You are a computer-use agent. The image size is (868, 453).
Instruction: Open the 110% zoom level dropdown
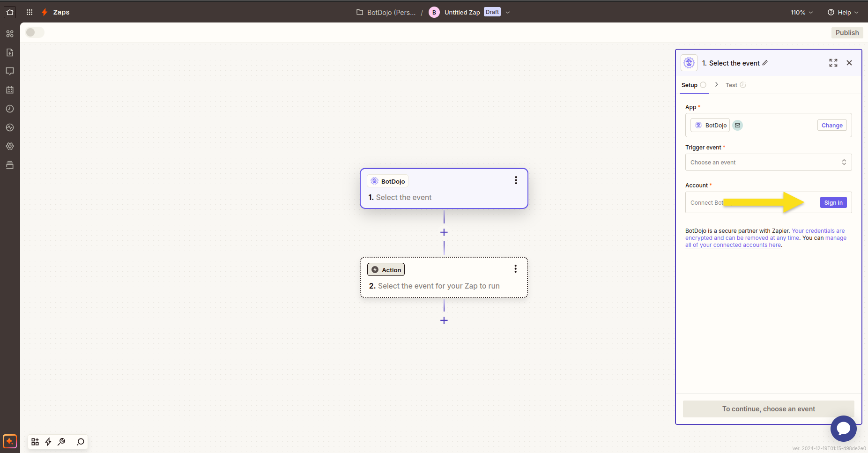pyautogui.click(x=801, y=12)
